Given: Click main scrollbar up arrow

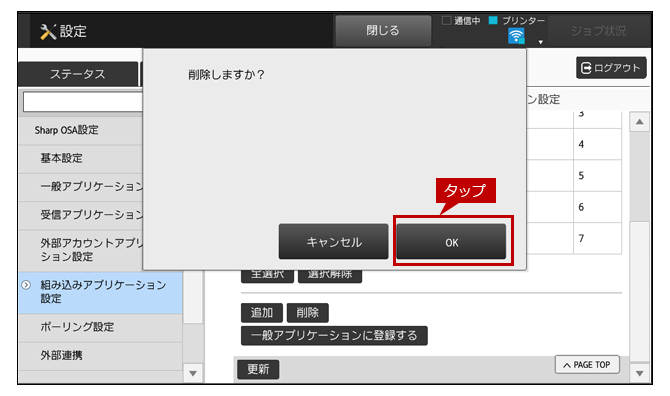Looking at the screenshot, I should tap(639, 122).
